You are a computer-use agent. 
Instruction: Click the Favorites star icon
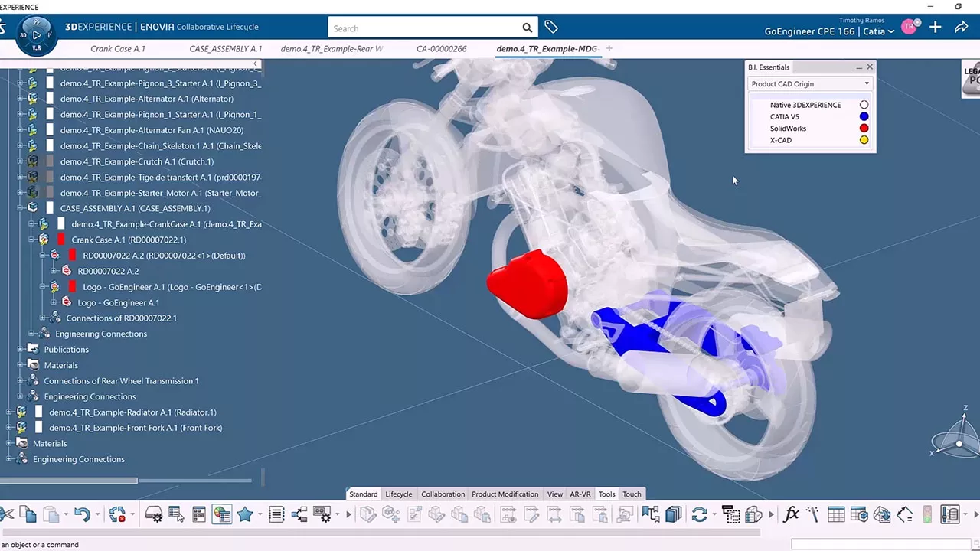point(245,515)
